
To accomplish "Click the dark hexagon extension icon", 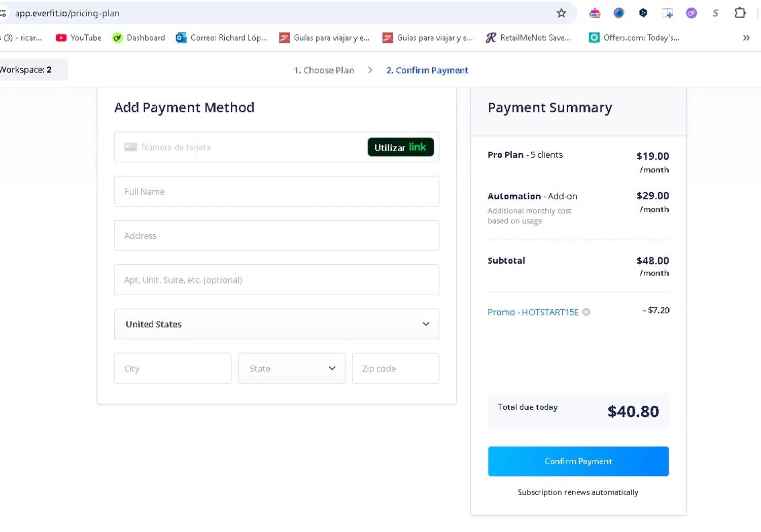I will [x=643, y=13].
